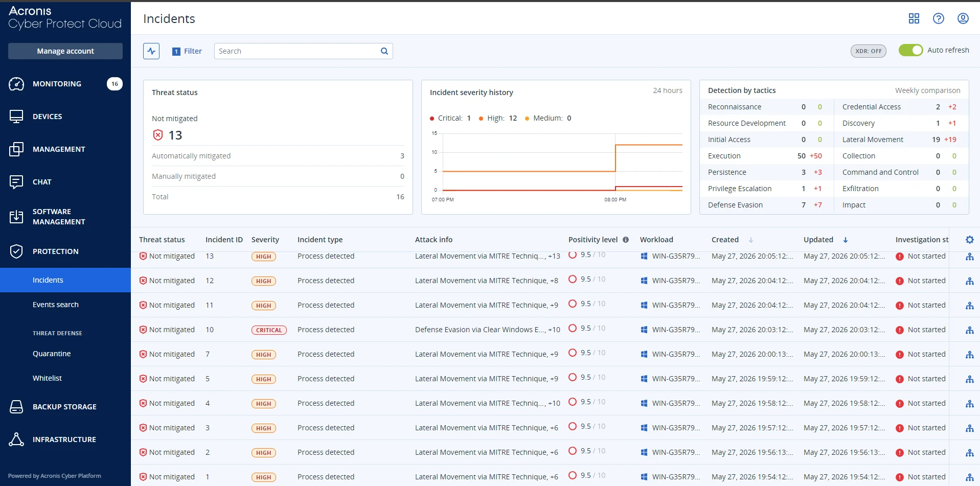Image resolution: width=980 pixels, height=486 pixels.
Task: Click 'Execution' tactic row label
Action: 724,156
